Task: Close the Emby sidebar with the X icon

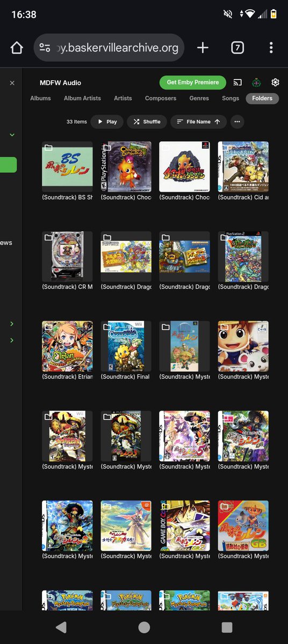Action: point(12,83)
